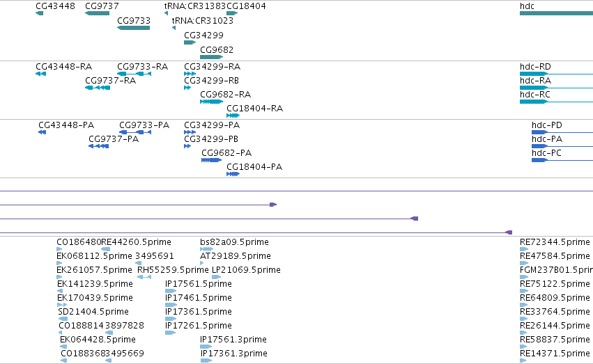Select the 3495669 EST label
593x364 pixels.
point(125,354)
